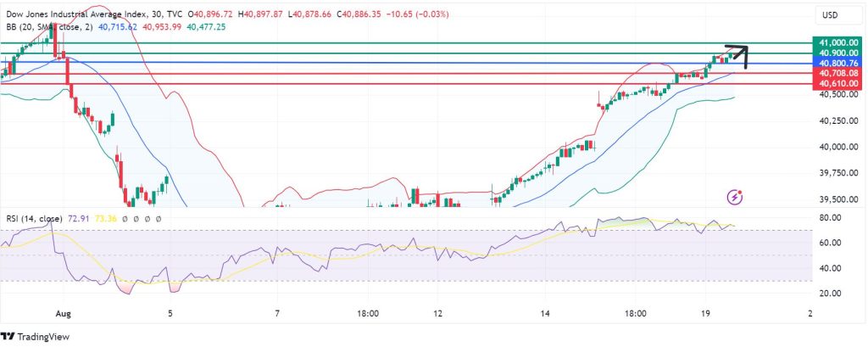Click the purple lightning flash icon
Image resolution: width=868 pixels, height=347 pixels.
tap(735, 196)
